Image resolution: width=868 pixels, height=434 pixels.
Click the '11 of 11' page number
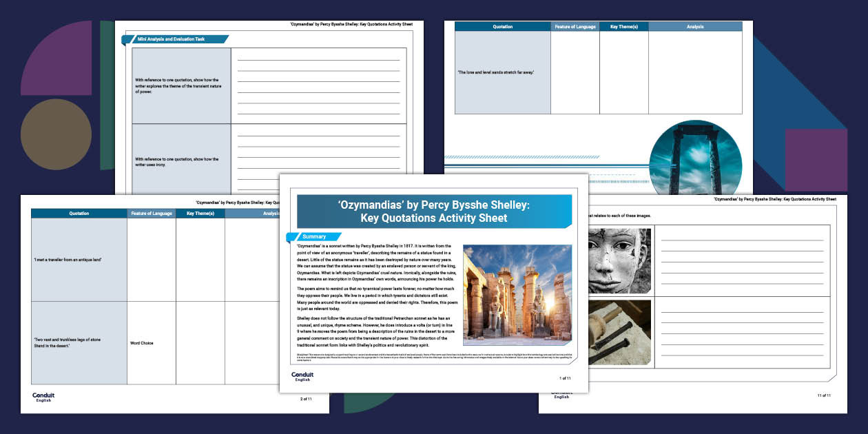point(824,395)
